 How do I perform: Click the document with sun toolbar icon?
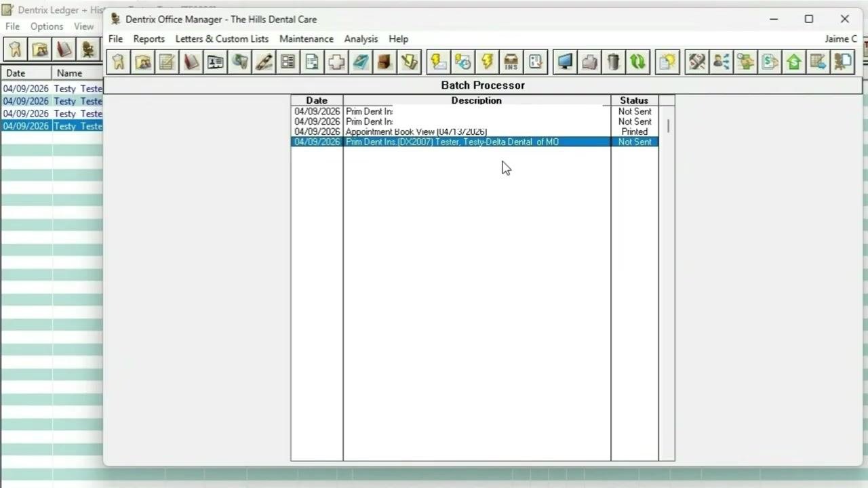pyautogui.click(x=667, y=62)
